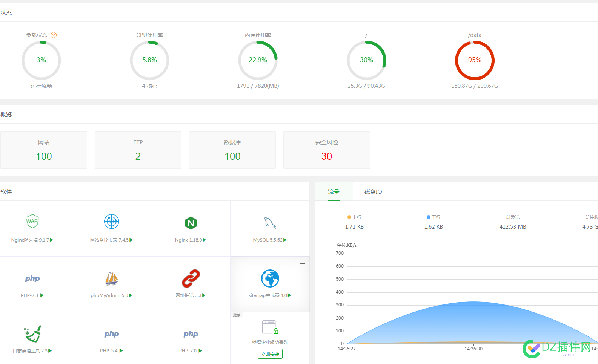Click the 4 核心 CPU cores text
The image size is (598, 364).
point(150,86)
